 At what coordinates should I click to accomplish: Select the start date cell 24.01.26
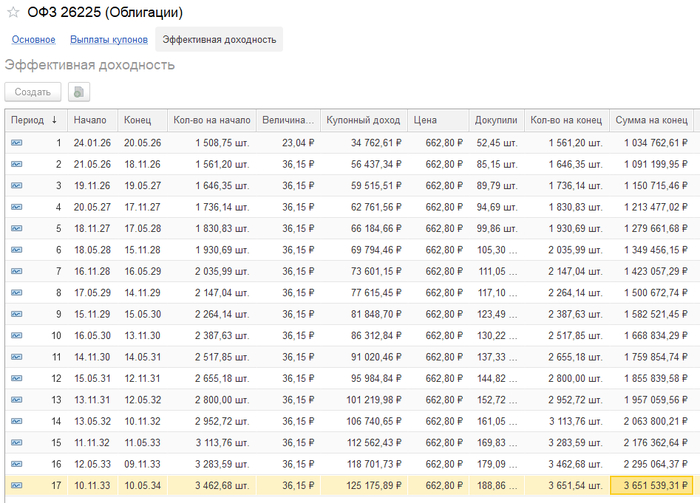click(x=90, y=143)
